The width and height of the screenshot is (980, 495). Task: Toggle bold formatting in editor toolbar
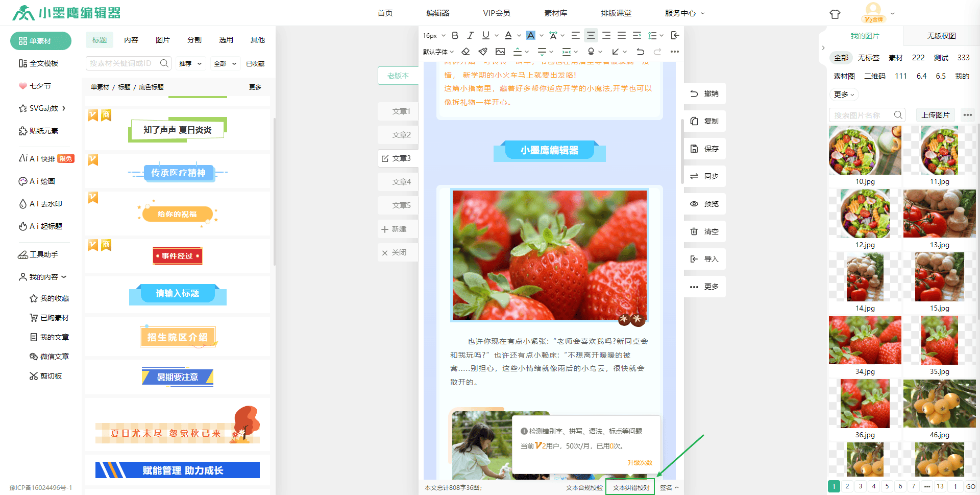[x=455, y=35]
